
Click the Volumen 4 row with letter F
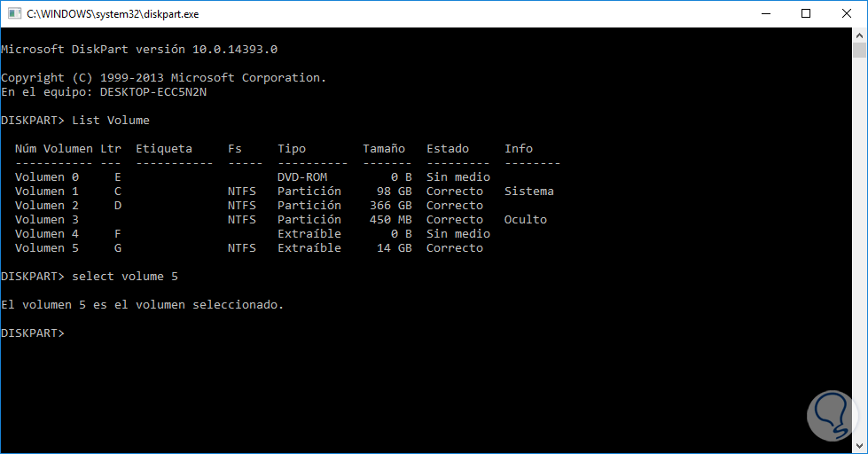coord(248,234)
